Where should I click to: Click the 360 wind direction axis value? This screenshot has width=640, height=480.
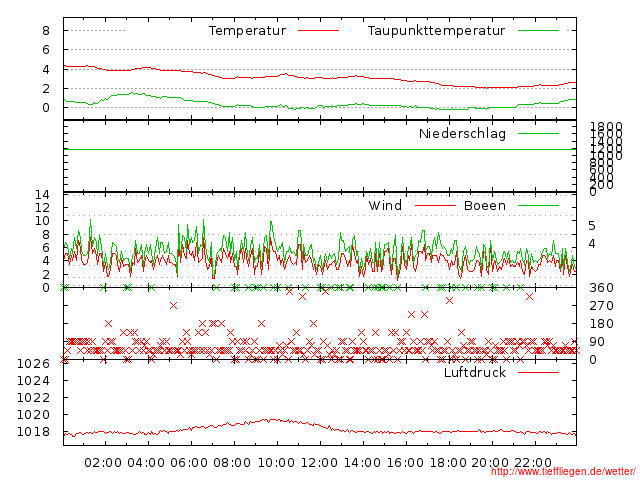[x=601, y=288]
